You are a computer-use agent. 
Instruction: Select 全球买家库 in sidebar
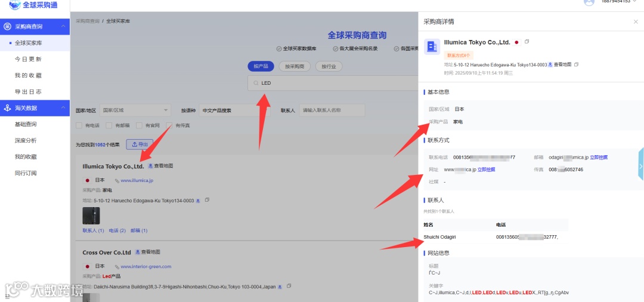[x=29, y=43]
